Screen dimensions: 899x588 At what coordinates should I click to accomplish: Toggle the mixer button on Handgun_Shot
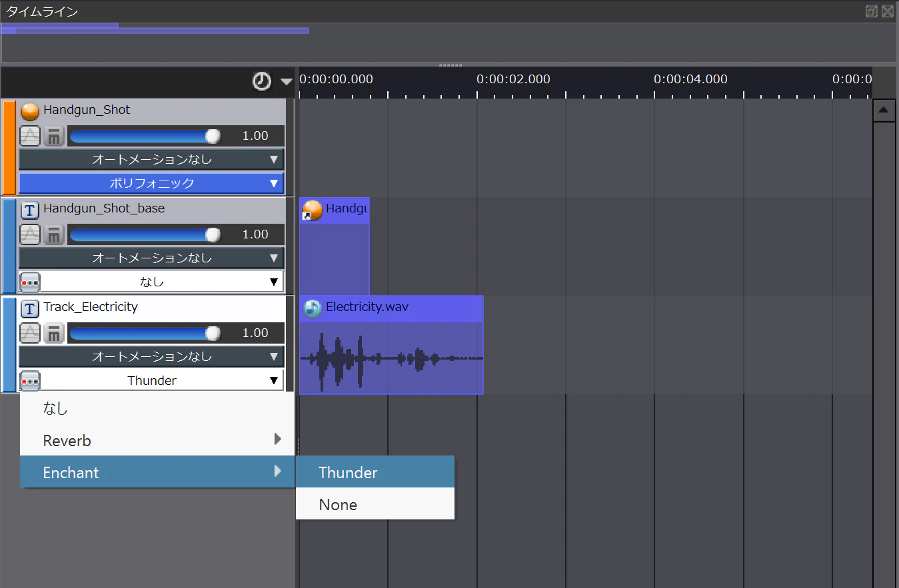pyautogui.click(x=54, y=136)
